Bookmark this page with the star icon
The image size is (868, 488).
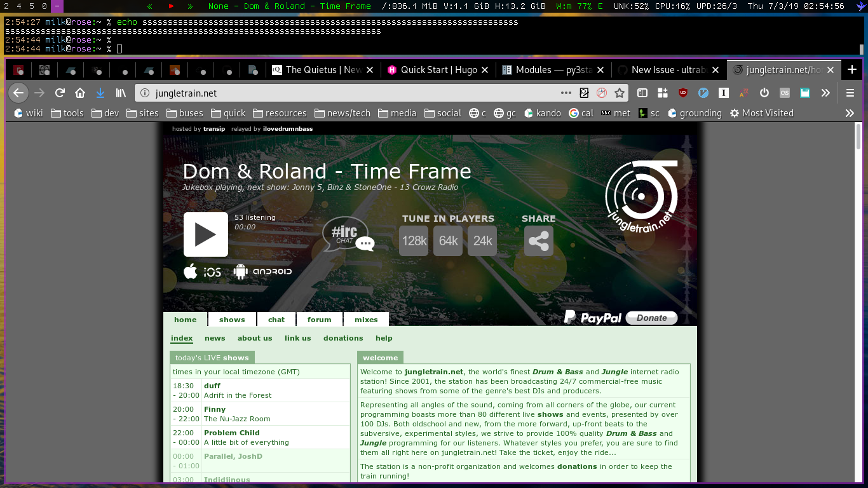coord(620,93)
